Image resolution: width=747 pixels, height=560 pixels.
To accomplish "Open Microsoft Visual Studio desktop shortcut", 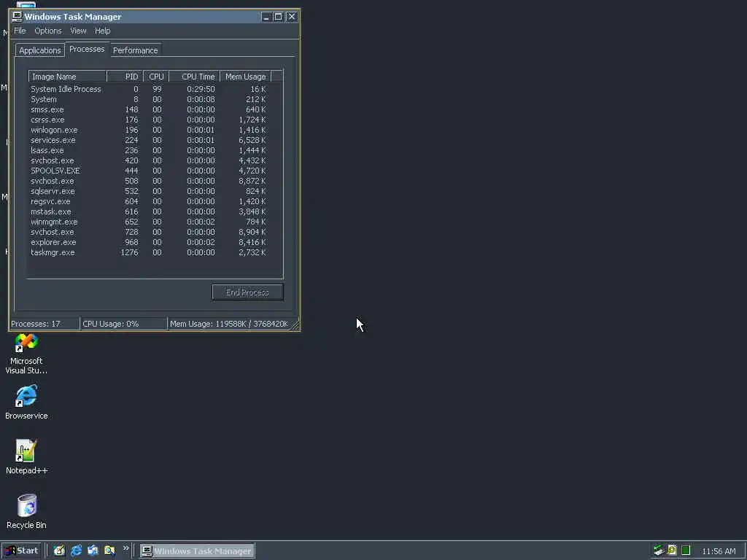I will click(26, 354).
